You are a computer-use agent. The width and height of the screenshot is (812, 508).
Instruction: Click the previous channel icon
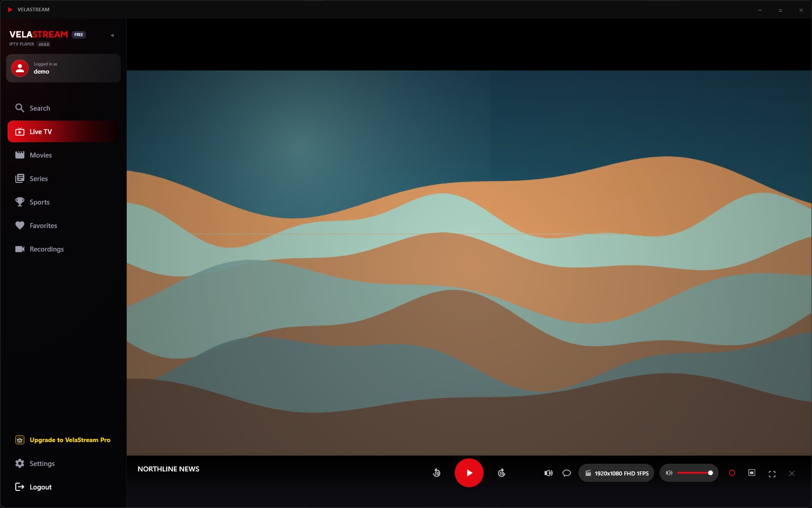[x=752, y=473]
